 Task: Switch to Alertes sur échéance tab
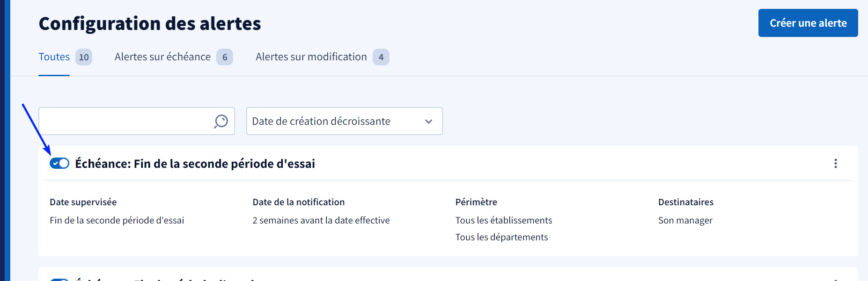coord(162,57)
